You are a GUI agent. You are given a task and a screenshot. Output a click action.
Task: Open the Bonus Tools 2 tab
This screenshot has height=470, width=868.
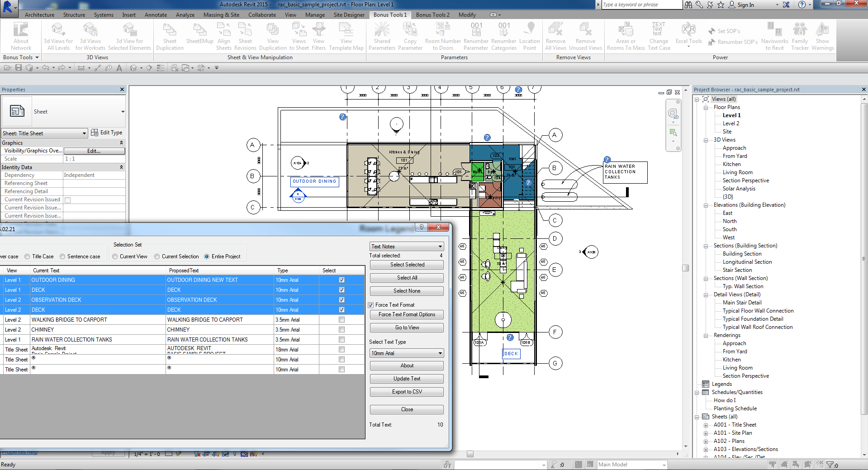click(432, 15)
